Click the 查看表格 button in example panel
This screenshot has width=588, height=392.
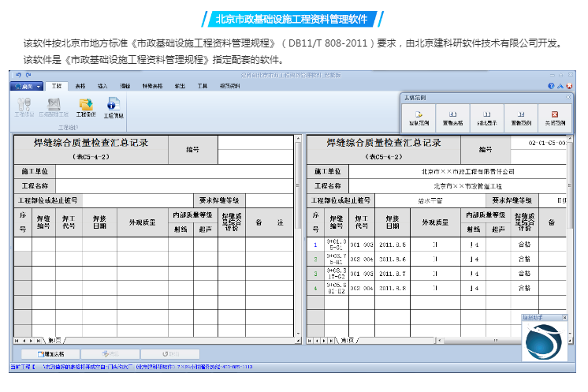(x=452, y=118)
